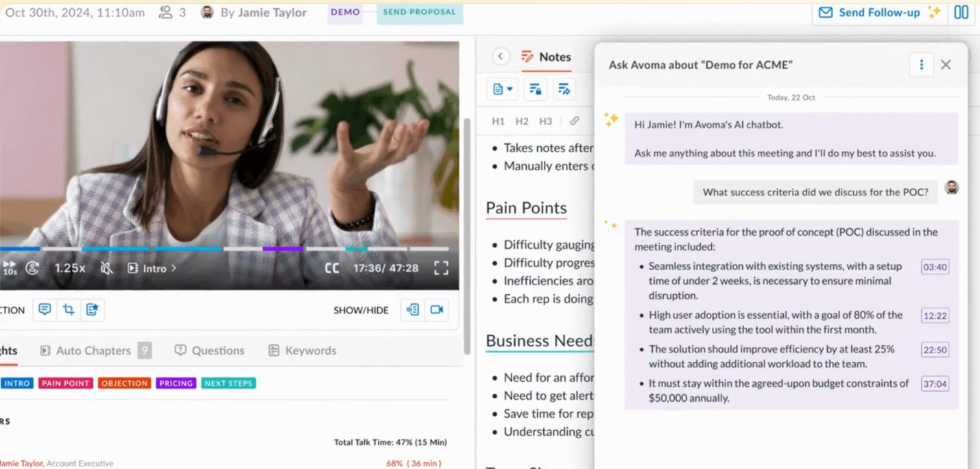
Task: Jump to timestamp 22:50
Action: [935, 350]
